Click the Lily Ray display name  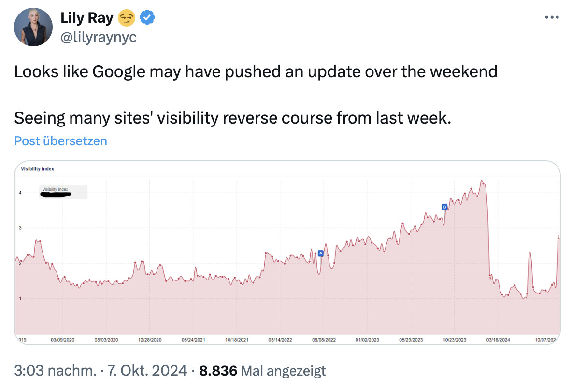[x=87, y=17]
